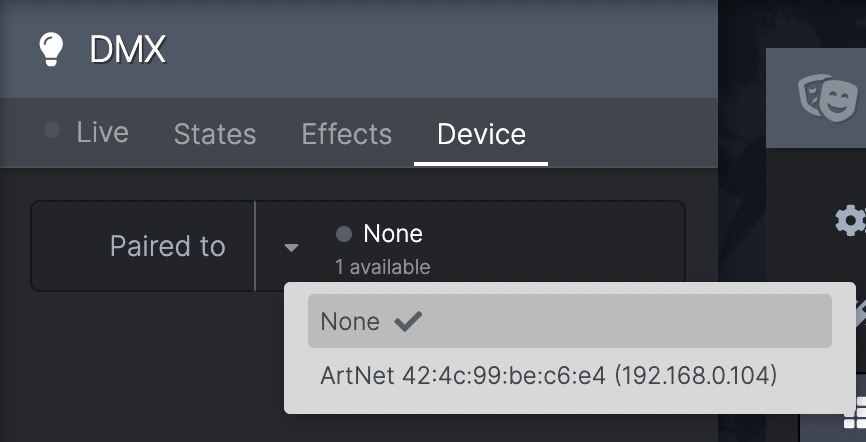Switch to the States tab
The height and width of the screenshot is (442, 866).
215,134
